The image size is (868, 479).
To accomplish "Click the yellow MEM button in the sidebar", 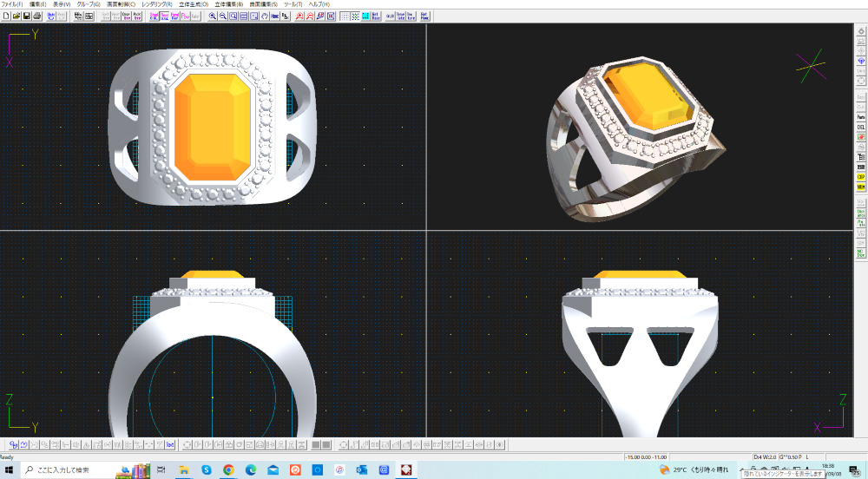I will coord(861,187).
